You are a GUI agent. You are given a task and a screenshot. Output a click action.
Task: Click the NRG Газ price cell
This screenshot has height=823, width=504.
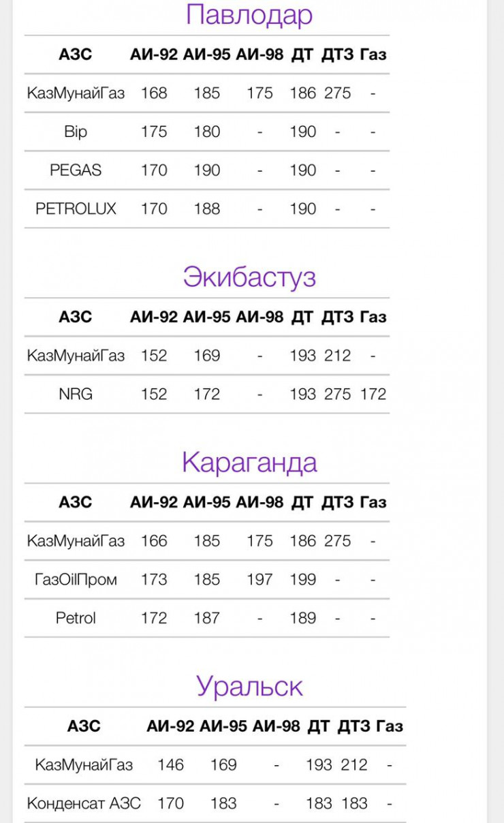point(373,394)
